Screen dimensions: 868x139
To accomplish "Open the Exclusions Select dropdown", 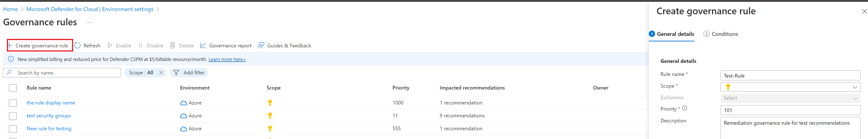I will pos(790,98).
